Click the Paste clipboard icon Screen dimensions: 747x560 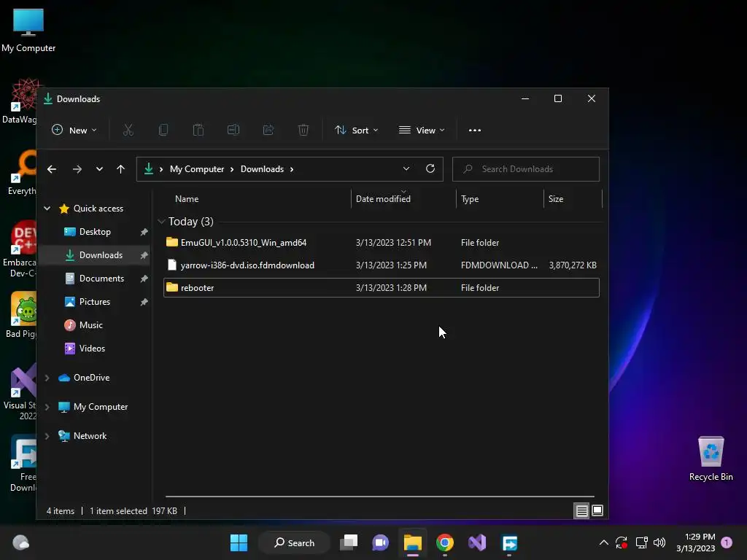[198, 130]
